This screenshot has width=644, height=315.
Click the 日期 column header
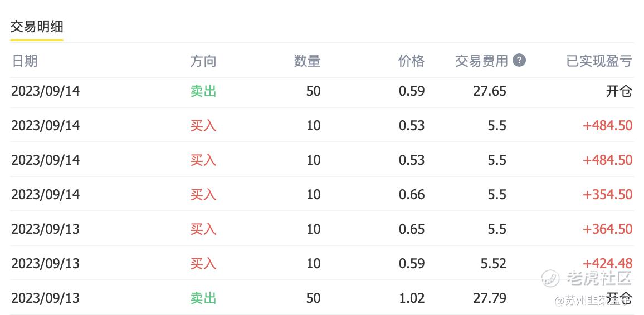pyautogui.click(x=25, y=61)
